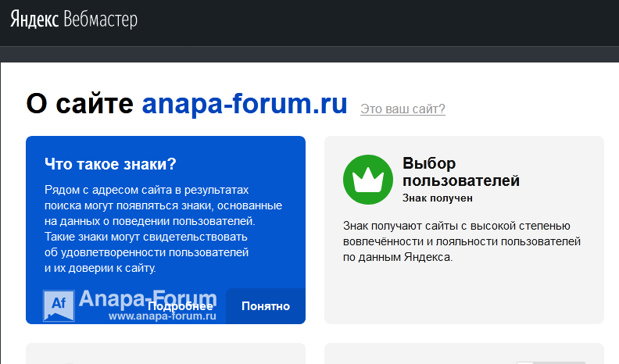The image size is (619, 364).
Task: Open the anapa-forum.ru site link
Action: click(245, 104)
